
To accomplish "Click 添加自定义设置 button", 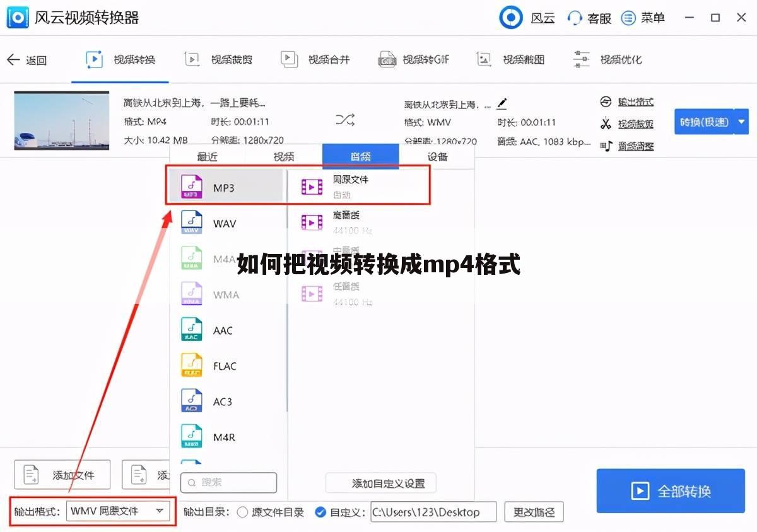I will pos(381,483).
